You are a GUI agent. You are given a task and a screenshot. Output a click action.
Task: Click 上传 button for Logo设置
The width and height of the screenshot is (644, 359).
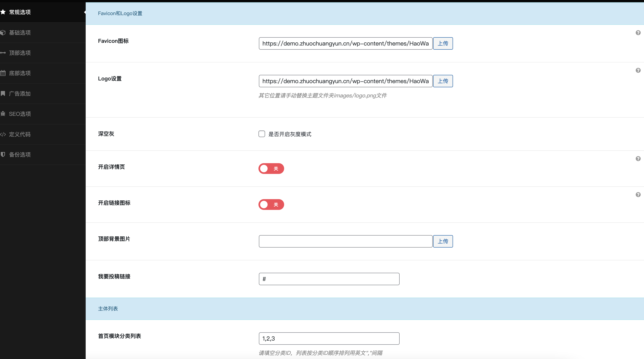click(x=443, y=81)
